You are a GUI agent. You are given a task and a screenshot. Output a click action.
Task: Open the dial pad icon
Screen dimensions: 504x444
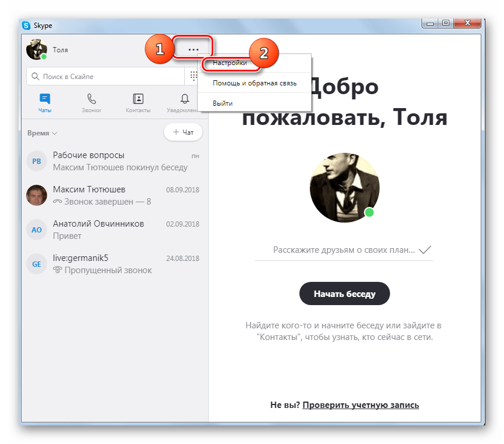193,76
